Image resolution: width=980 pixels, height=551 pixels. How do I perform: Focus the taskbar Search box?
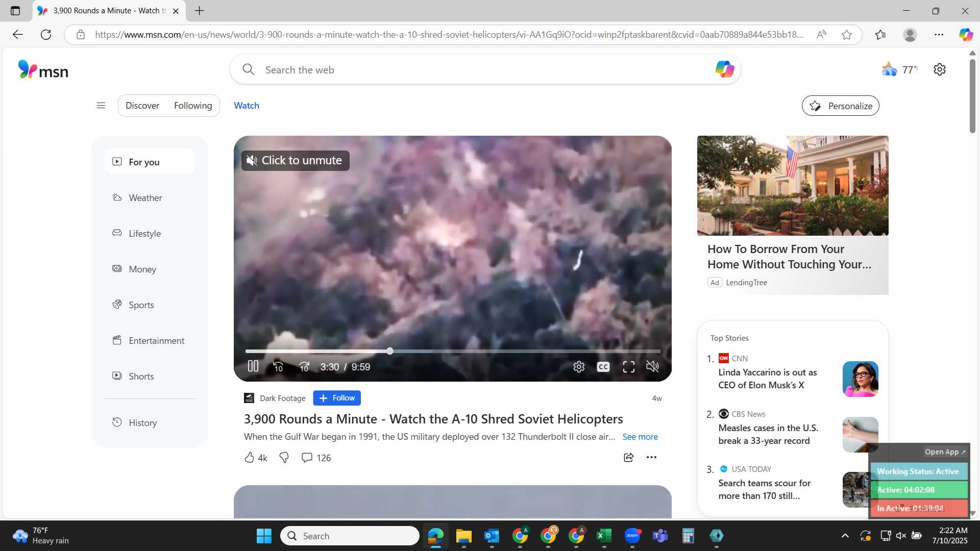(350, 536)
